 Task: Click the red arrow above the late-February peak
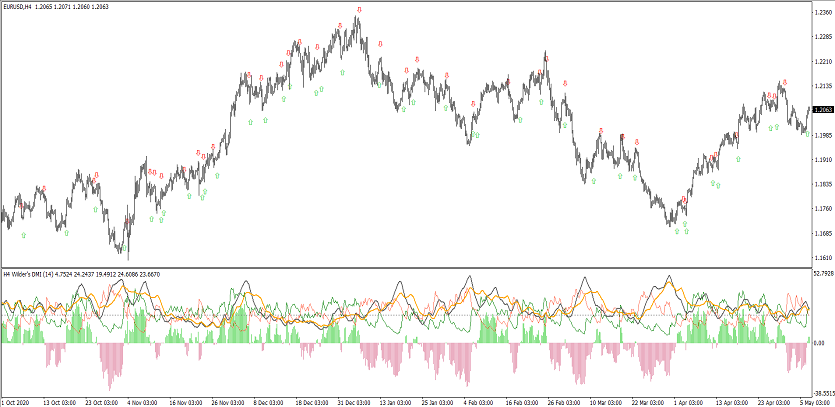546,59
